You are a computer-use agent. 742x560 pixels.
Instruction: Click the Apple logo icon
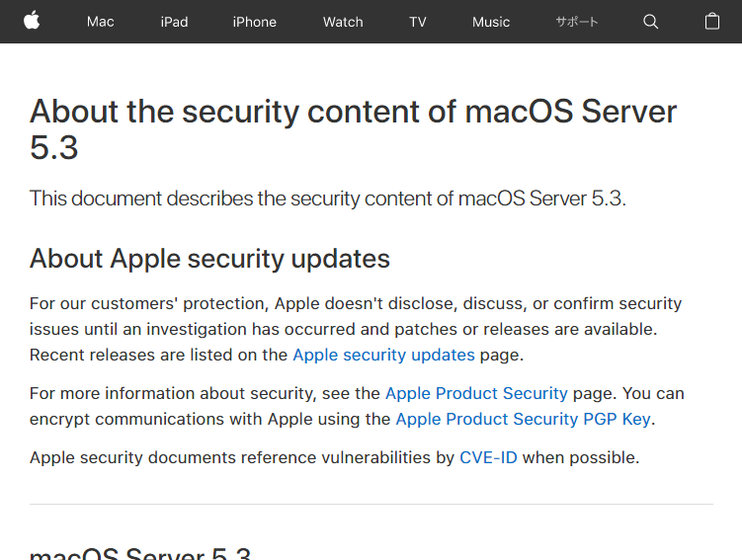click(32, 21)
